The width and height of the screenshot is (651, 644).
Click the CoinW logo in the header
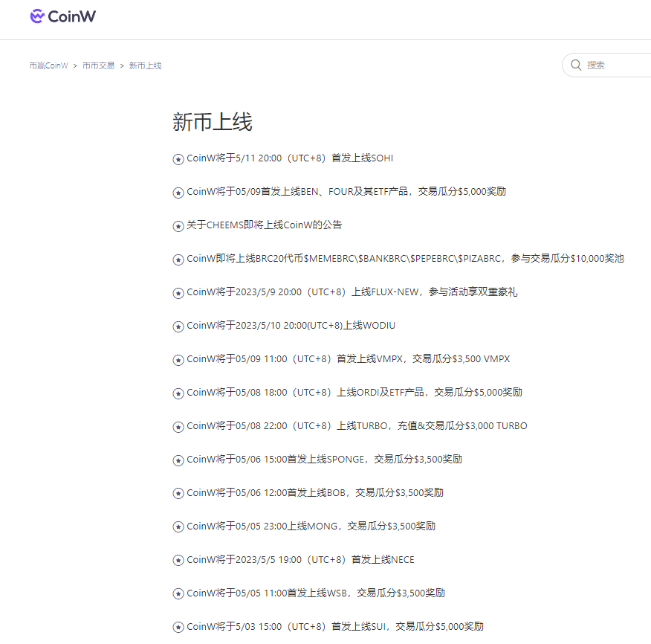[62, 16]
